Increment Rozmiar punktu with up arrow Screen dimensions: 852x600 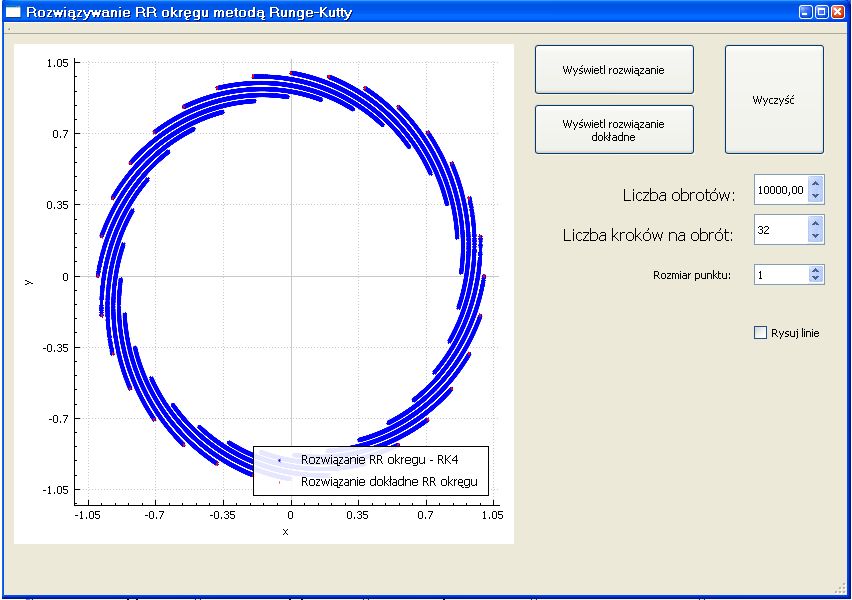[x=815, y=270]
